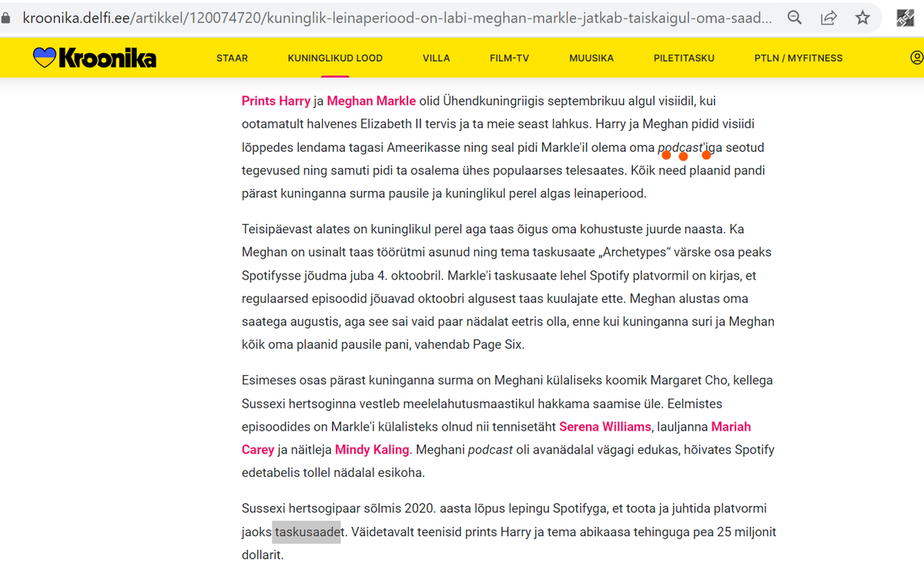Screen dimensions: 924x570
Task: Select the KUNINGLIKUD LOOD tab
Action: click(335, 58)
